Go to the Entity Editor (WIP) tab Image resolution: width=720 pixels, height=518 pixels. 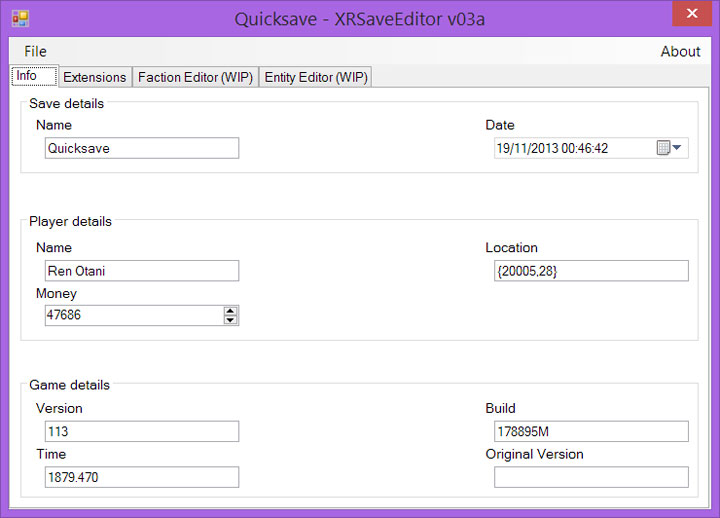[316, 77]
